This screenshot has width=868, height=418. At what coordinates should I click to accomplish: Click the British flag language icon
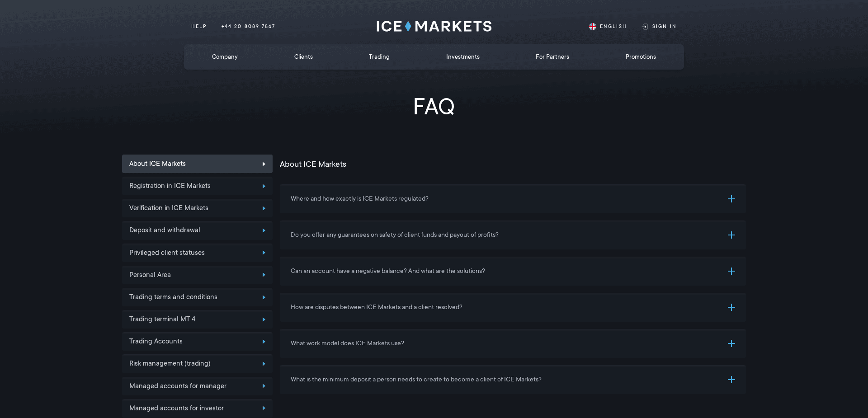tap(593, 26)
